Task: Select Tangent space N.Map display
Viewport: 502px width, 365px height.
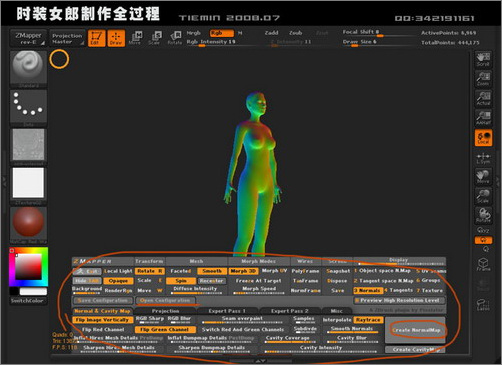Action: (383, 281)
